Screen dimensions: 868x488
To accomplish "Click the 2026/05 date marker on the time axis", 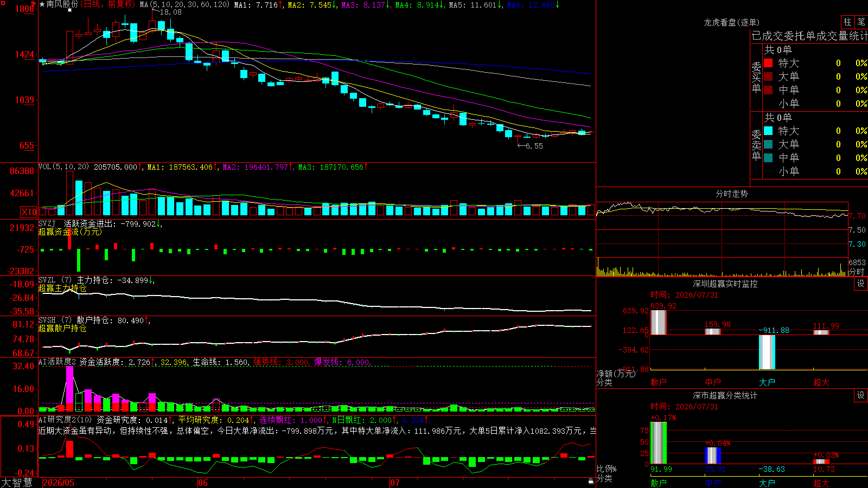I will (x=59, y=483).
